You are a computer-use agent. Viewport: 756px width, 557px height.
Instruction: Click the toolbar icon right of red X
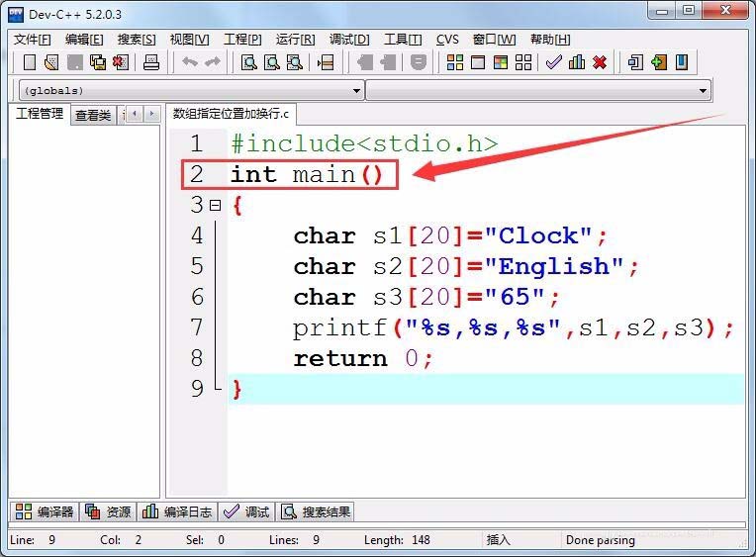point(635,62)
